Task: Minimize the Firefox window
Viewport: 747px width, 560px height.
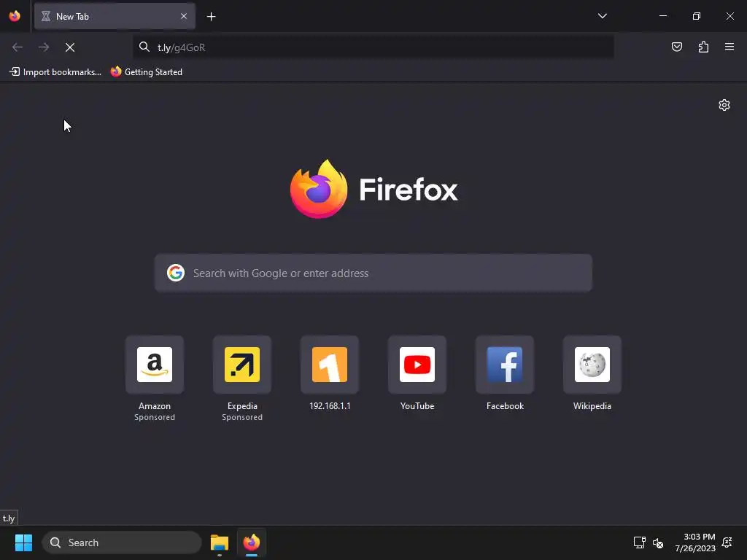Action: tap(662, 16)
